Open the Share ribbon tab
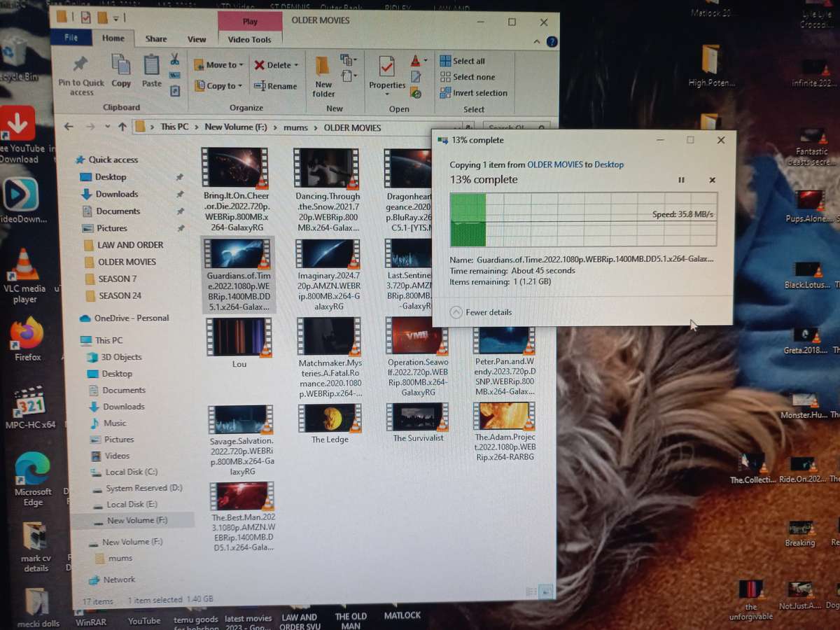 156,39
